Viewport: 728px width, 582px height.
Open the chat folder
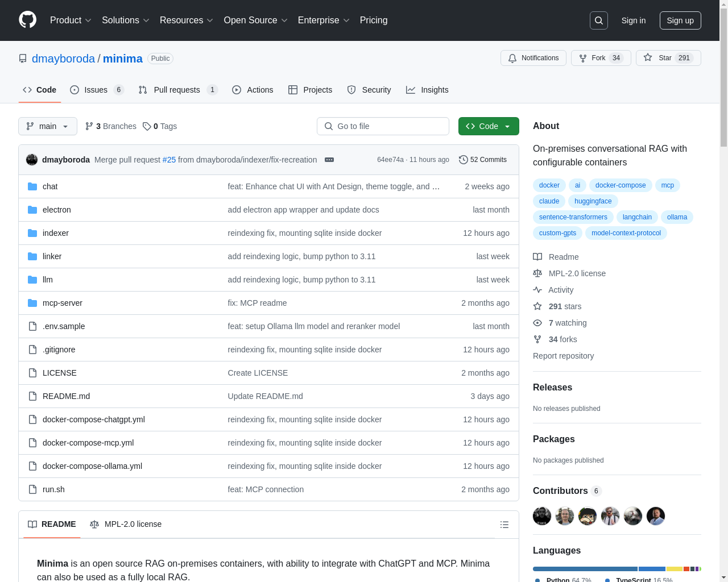click(50, 186)
